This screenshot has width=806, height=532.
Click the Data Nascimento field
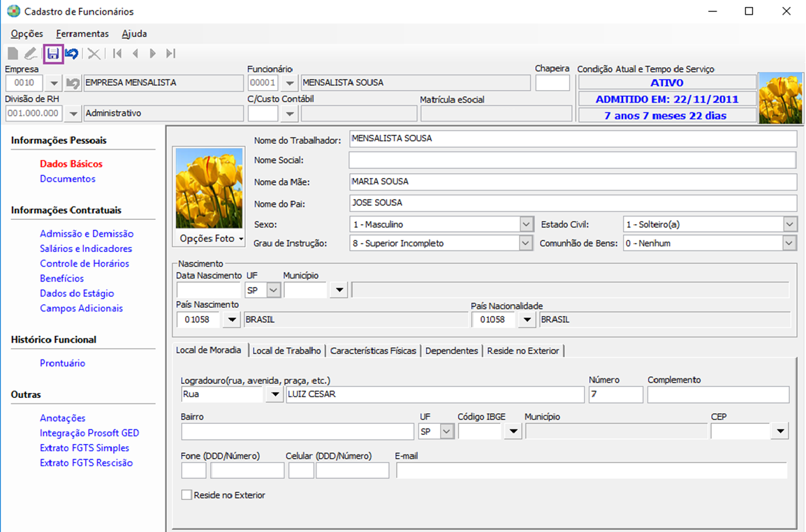209,290
